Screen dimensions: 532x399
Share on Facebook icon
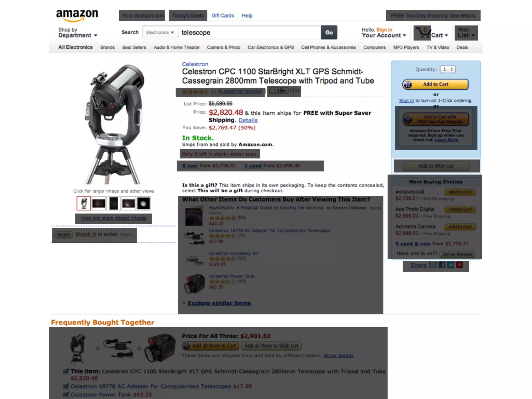click(x=442, y=265)
